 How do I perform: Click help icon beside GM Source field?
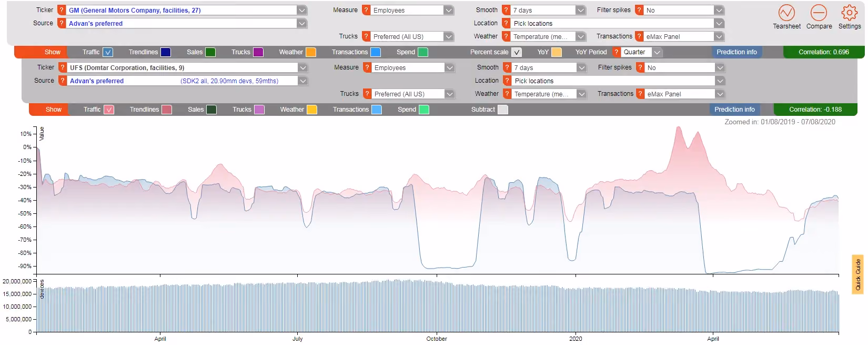pyautogui.click(x=62, y=23)
